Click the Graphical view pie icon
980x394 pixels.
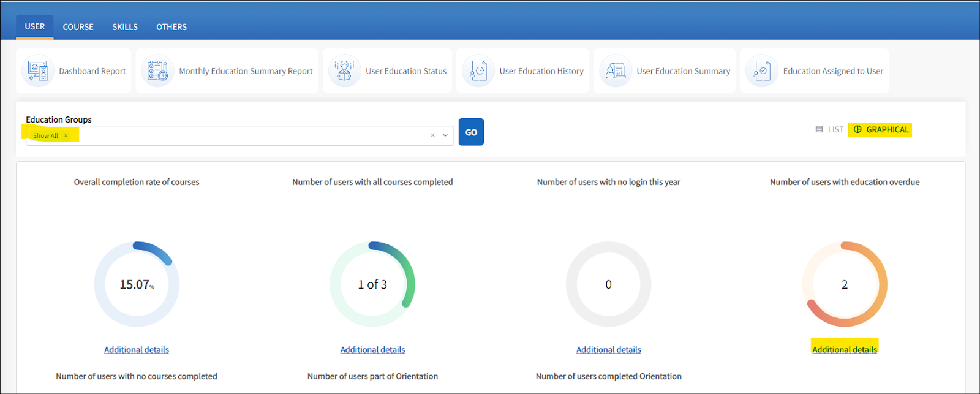(858, 129)
